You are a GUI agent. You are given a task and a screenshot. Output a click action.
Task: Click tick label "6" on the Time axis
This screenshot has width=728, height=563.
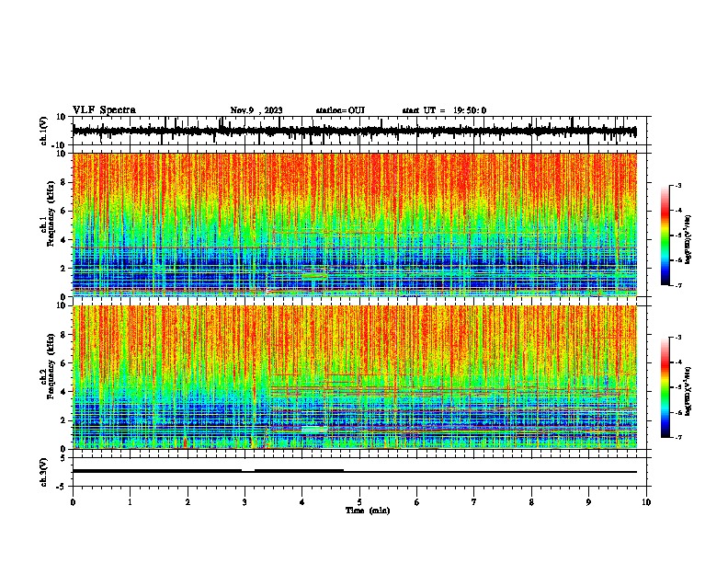tap(416, 502)
